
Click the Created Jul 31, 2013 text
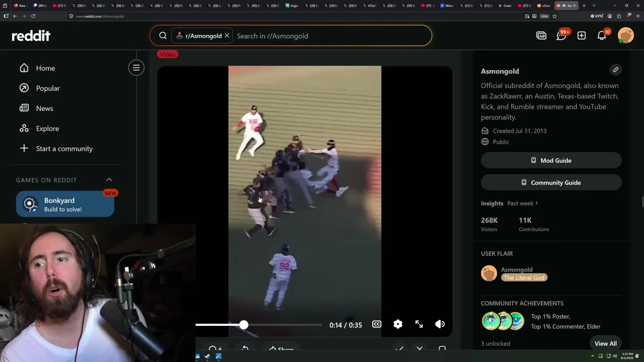[520, 131]
